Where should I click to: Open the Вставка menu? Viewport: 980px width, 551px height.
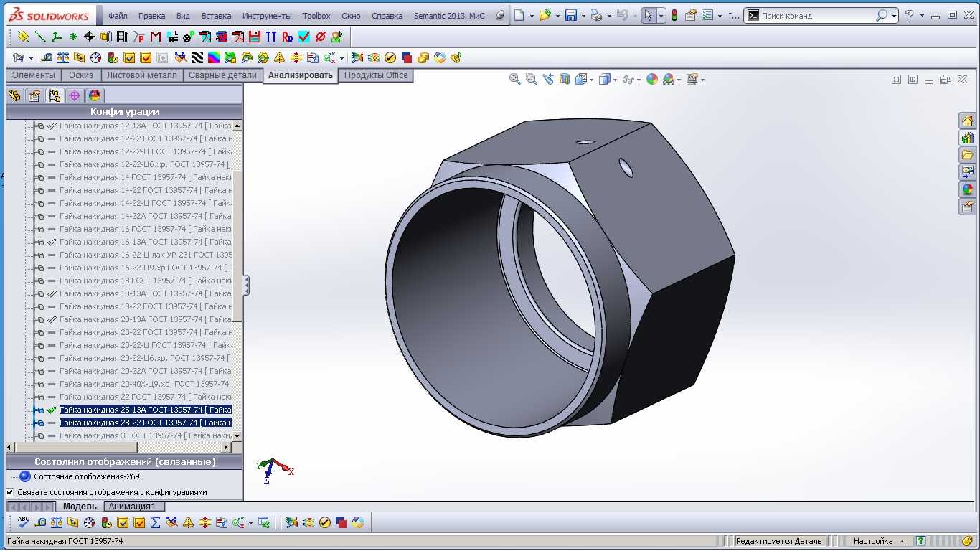pyautogui.click(x=216, y=16)
